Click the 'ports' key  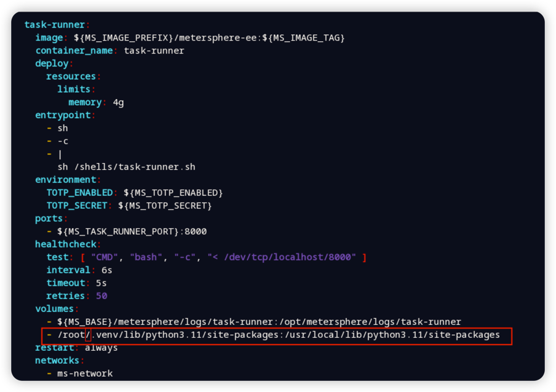(49, 218)
